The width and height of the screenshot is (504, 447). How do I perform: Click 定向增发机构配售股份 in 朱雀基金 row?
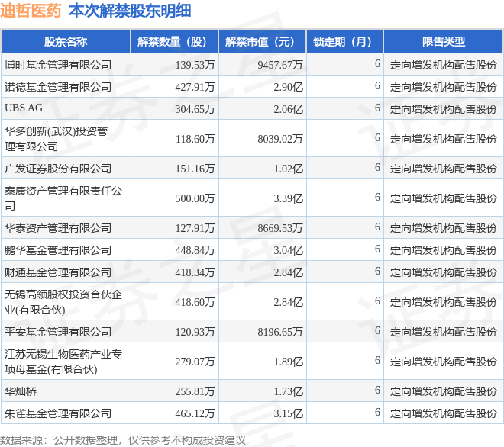point(443,413)
